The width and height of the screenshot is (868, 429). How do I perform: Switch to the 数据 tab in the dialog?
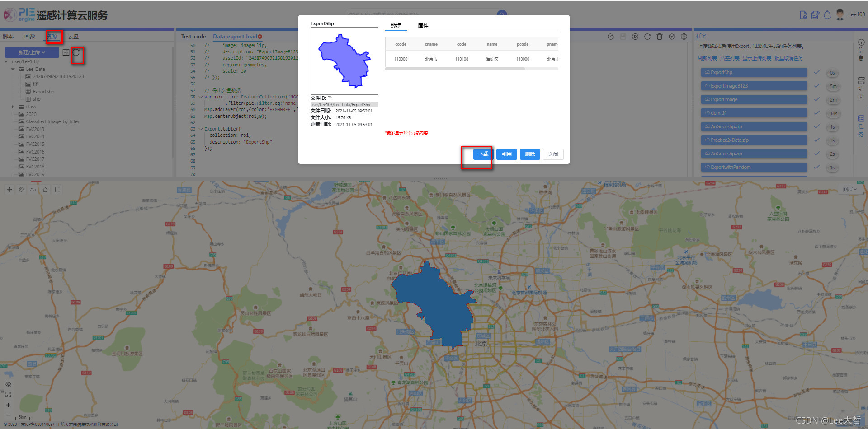click(x=396, y=26)
